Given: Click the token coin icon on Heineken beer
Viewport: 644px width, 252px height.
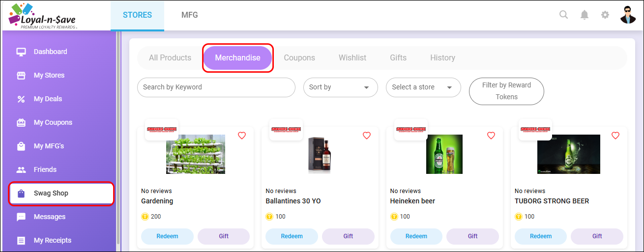Looking at the screenshot, I should 394,217.
